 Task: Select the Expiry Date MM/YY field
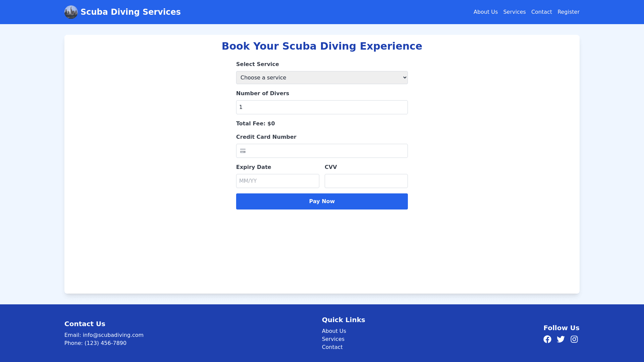tap(277, 181)
